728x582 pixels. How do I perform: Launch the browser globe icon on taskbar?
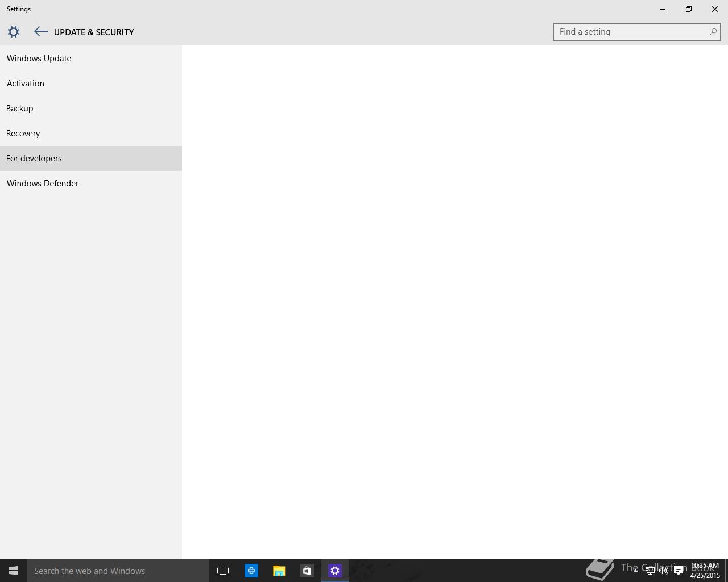[251, 571]
